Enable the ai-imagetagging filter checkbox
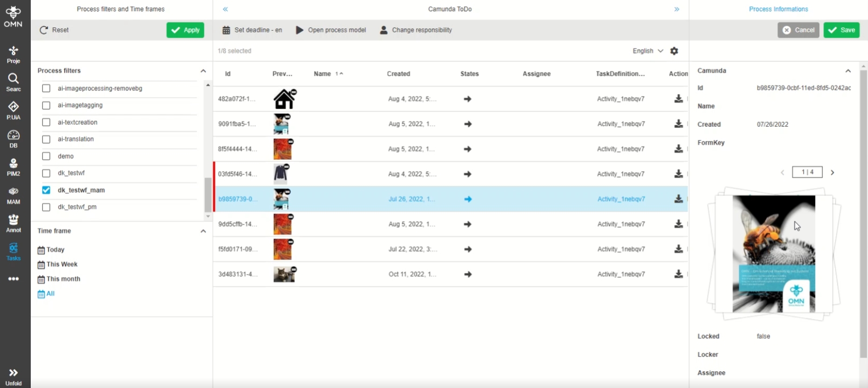The image size is (868, 388). pos(46,105)
